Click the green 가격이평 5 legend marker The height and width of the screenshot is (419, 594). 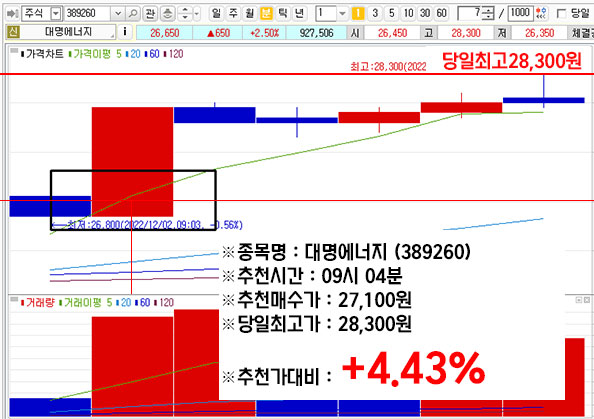[70, 54]
